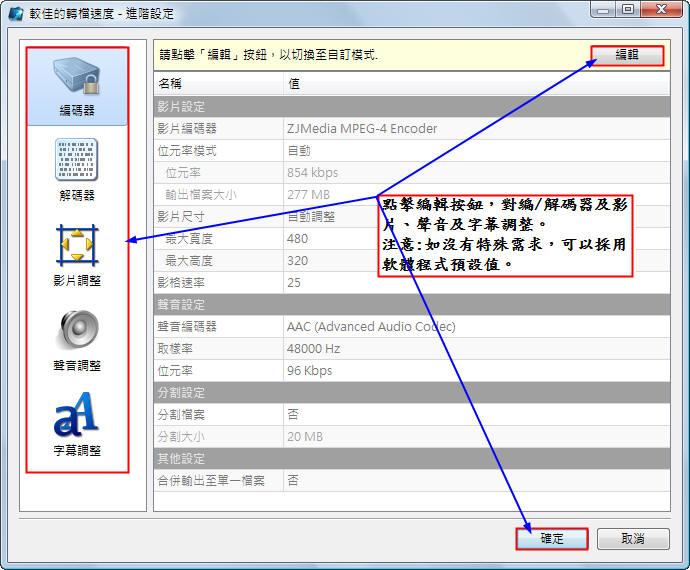Open the 解碼器 decoder section
Image resolution: width=690 pixels, height=570 pixels.
coord(77,170)
